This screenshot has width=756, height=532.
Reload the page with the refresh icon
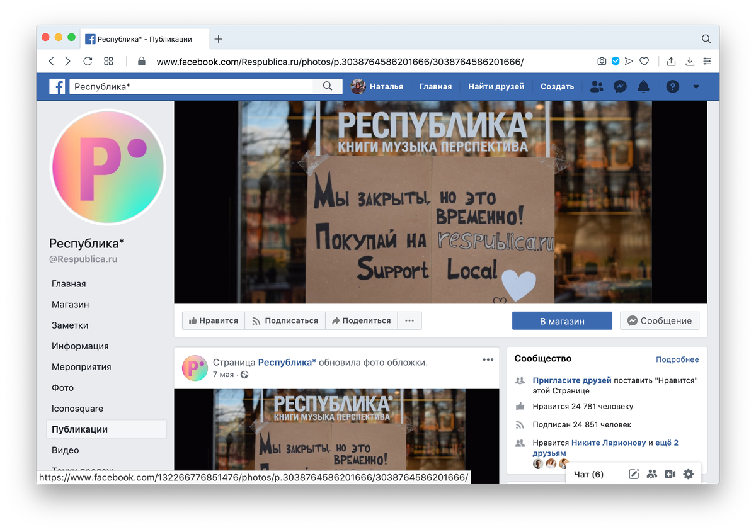coord(88,61)
